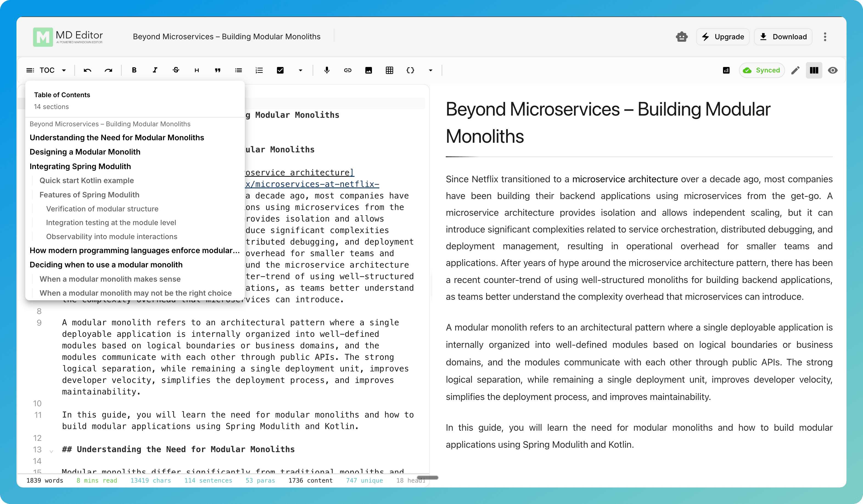This screenshot has height=504, width=863.
Task: Toggle bold formatting
Action: pos(134,70)
